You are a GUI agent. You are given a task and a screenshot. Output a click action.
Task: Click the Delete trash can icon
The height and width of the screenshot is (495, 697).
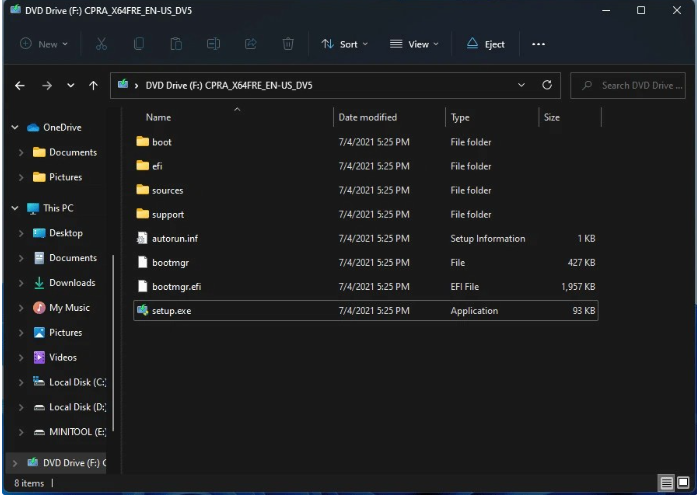(288, 44)
